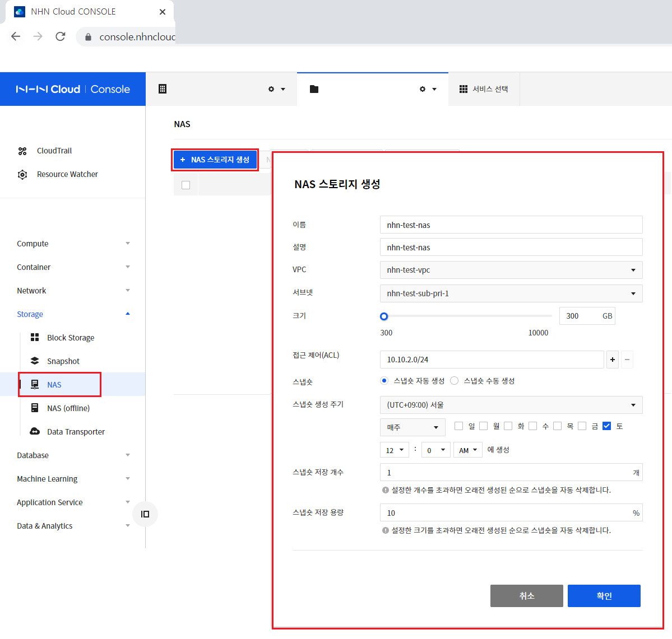The image size is (672, 639).
Task: Select manual snapshot creation radio
Action: click(x=455, y=381)
